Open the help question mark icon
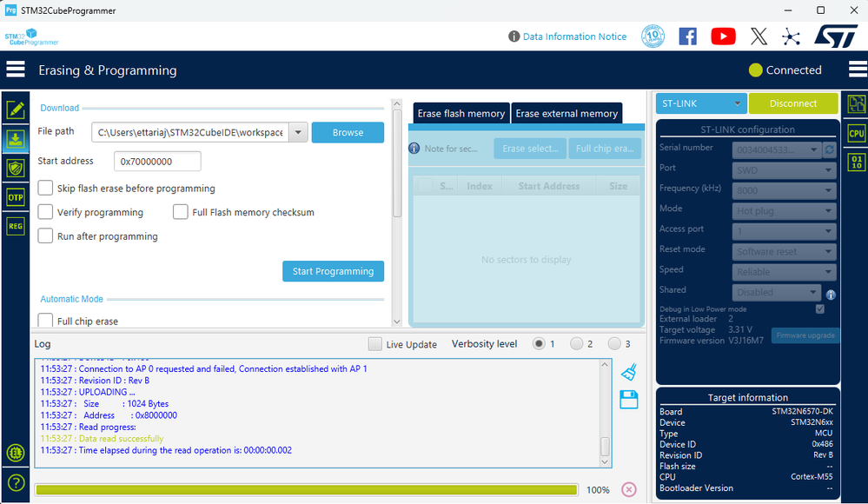This screenshot has height=504, width=868. click(x=16, y=482)
